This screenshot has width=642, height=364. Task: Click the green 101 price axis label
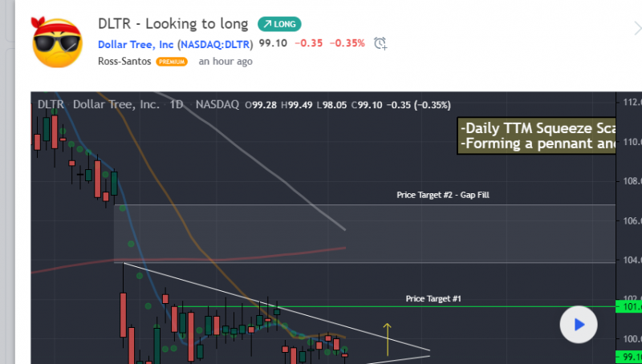click(628, 306)
